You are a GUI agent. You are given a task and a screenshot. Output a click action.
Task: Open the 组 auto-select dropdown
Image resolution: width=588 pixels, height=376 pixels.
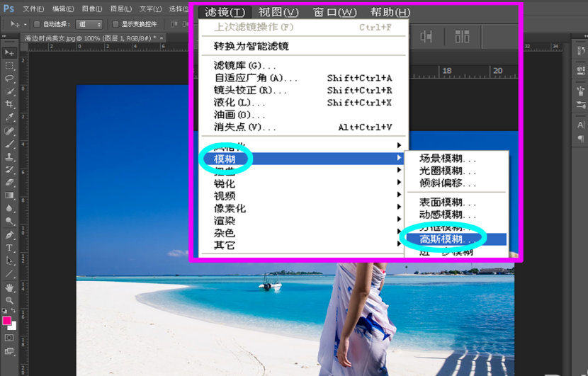(x=89, y=24)
